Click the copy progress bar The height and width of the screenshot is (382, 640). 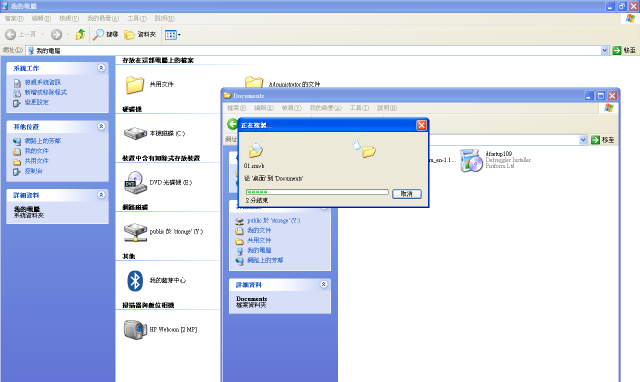(x=317, y=192)
